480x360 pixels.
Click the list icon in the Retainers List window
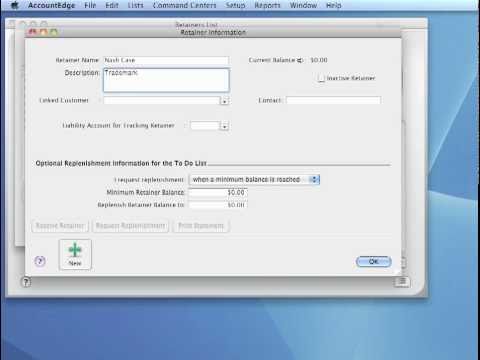tap(402, 282)
